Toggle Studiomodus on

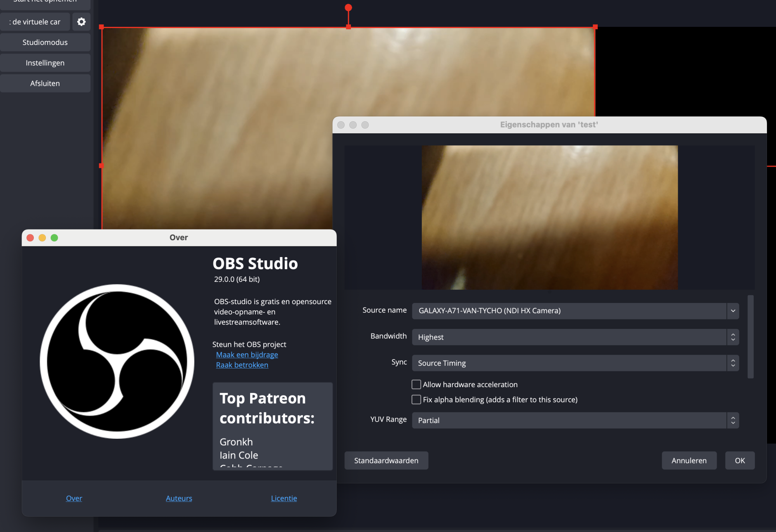pyautogui.click(x=45, y=42)
